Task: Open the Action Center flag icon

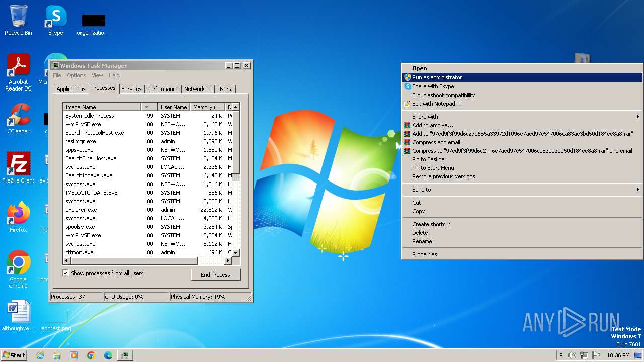Action: [596, 355]
